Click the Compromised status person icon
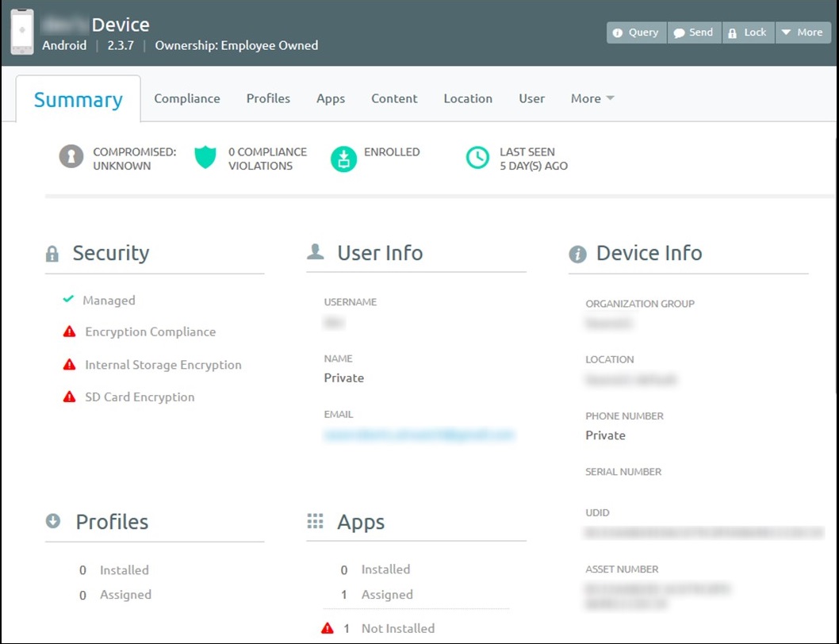 tap(71, 159)
